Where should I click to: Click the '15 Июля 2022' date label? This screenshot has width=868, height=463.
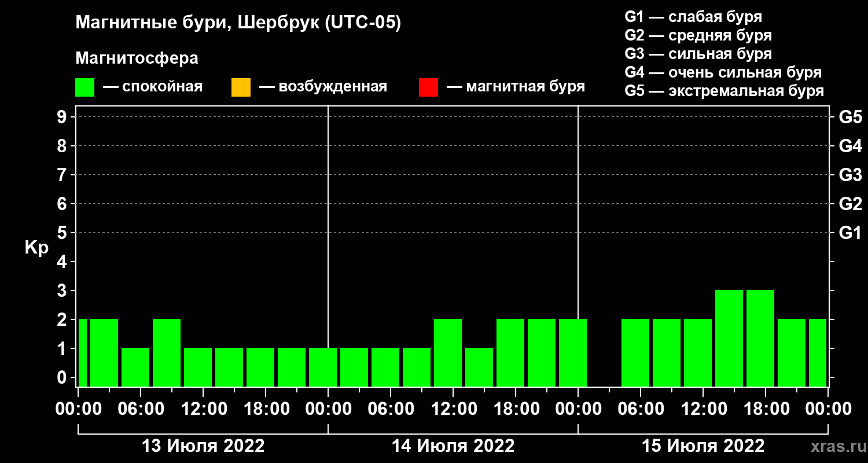tap(703, 446)
